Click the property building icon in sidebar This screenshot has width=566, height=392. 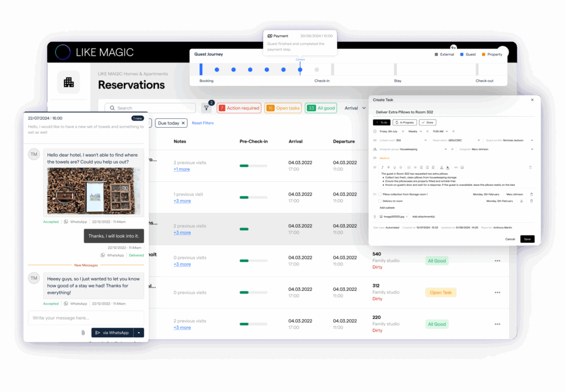point(69,82)
